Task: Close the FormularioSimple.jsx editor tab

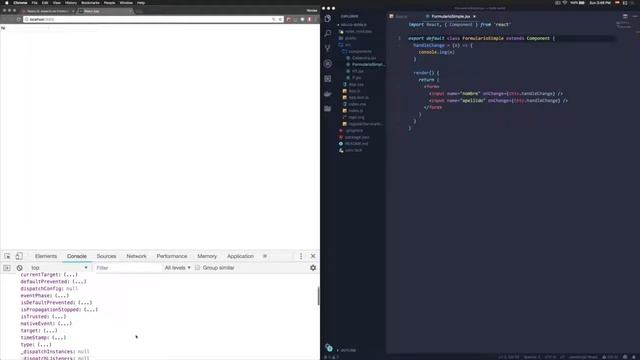Action: pos(474,16)
